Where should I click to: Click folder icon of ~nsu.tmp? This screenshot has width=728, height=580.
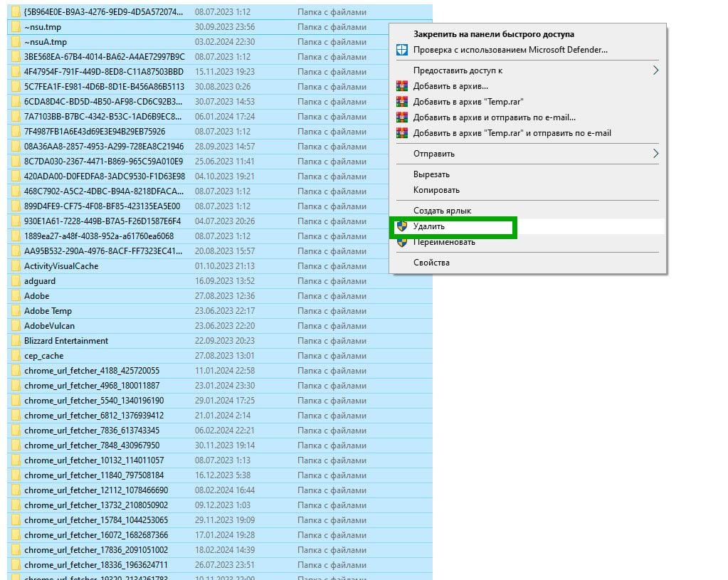pos(16,27)
